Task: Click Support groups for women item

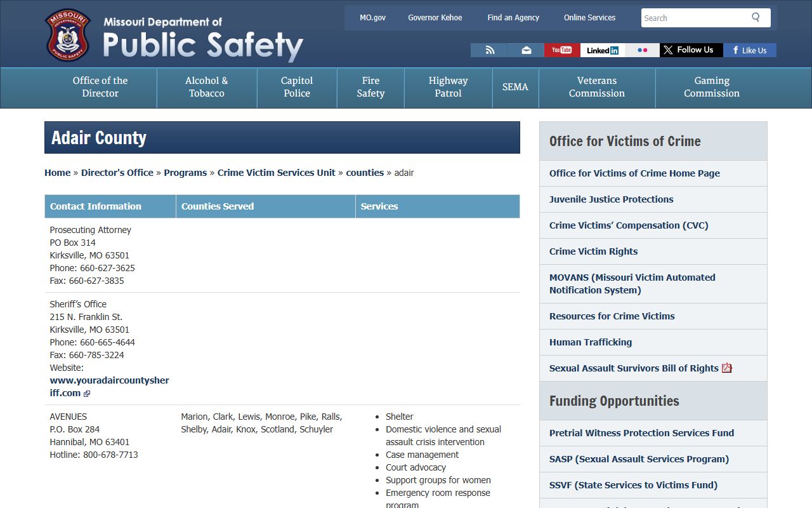Action: pyautogui.click(x=438, y=480)
